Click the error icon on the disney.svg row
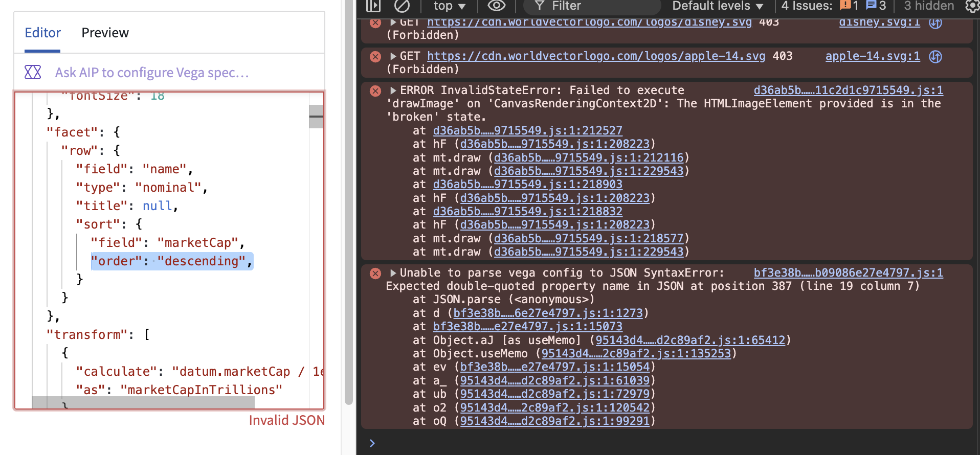The height and width of the screenshot is (455, 980). 375,22
